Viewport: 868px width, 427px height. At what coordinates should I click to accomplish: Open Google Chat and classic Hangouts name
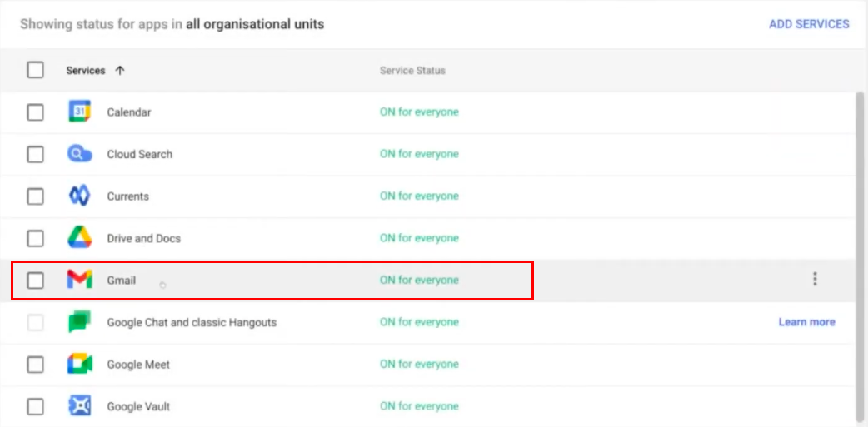coord(192,322)
